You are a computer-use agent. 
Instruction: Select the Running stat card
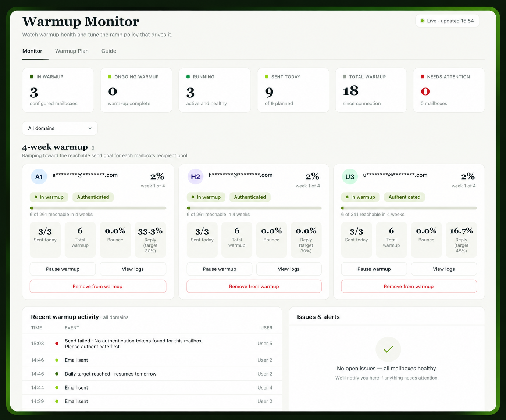click(x=215, y=90)
